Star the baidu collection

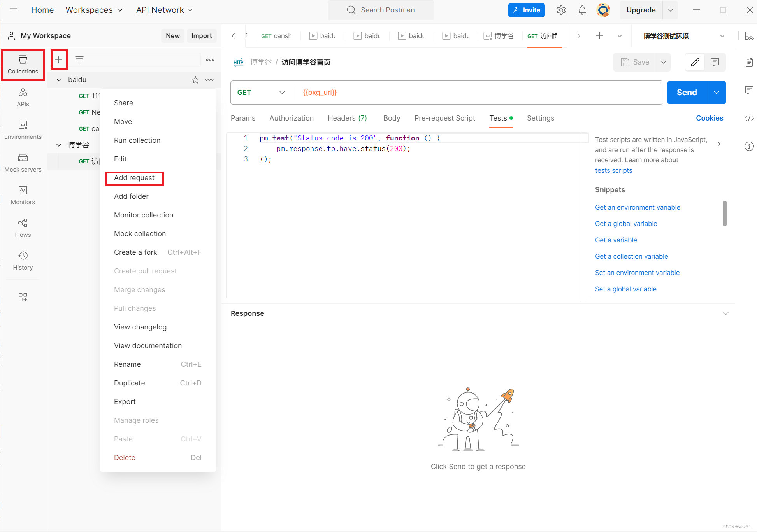tap(195, 80)
